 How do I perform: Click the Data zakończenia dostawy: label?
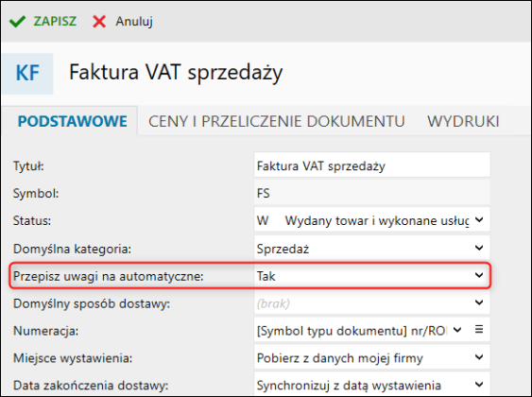[x=91, y=386]
